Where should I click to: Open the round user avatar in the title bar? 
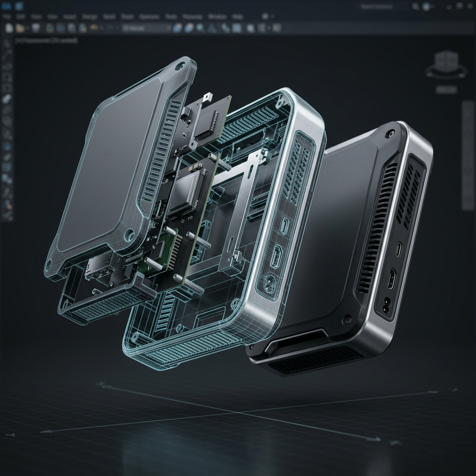click(x=427, y=7)
